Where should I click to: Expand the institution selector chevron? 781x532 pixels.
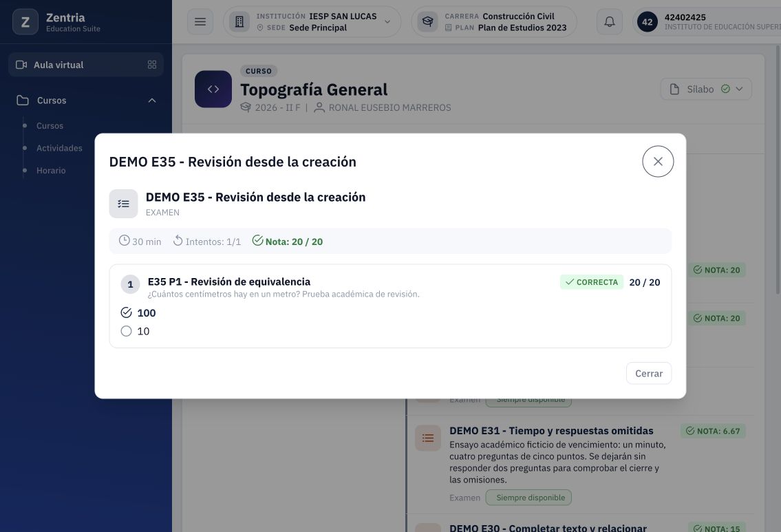click(387, 22)
